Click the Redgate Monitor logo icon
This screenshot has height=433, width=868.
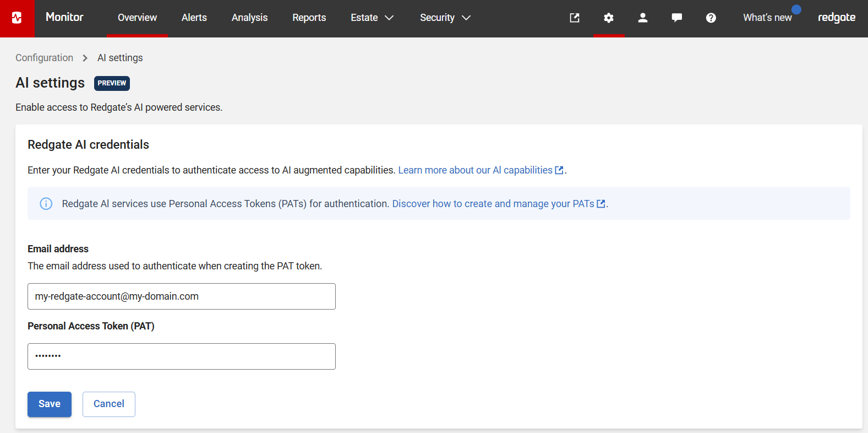(x=17, y=18)
